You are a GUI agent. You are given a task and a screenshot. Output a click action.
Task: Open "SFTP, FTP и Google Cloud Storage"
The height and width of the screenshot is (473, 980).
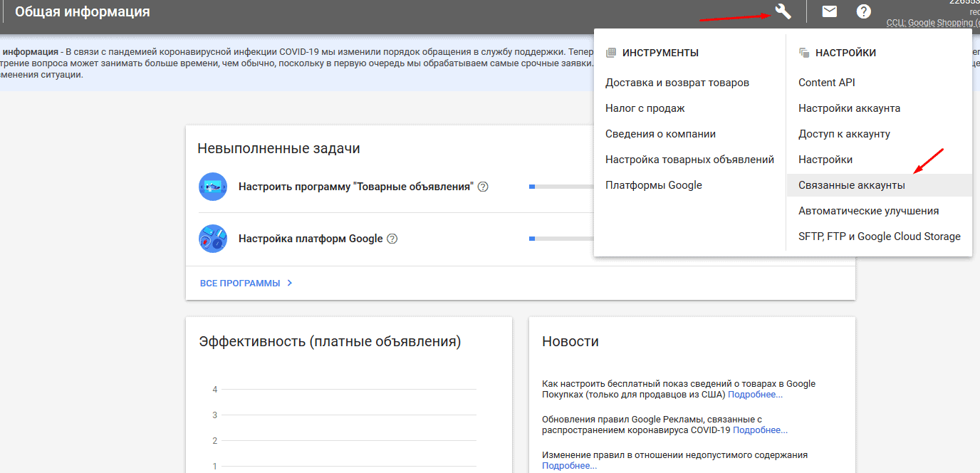(x=879, y=236)
